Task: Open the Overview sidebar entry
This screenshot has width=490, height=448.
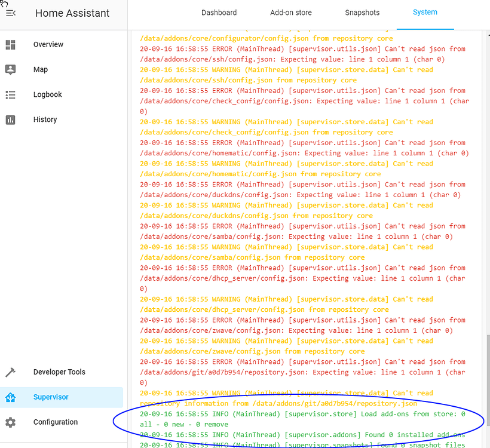Action: 48,44
